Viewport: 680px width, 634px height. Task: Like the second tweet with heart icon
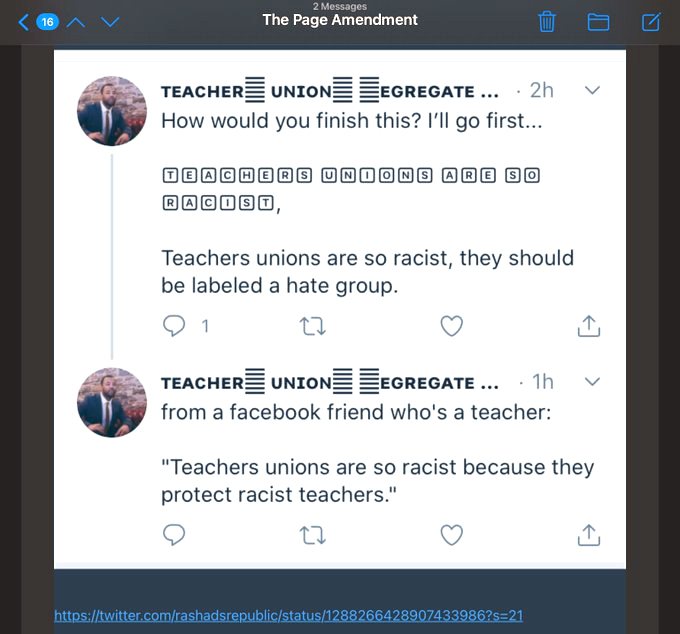tap(452, 535)
